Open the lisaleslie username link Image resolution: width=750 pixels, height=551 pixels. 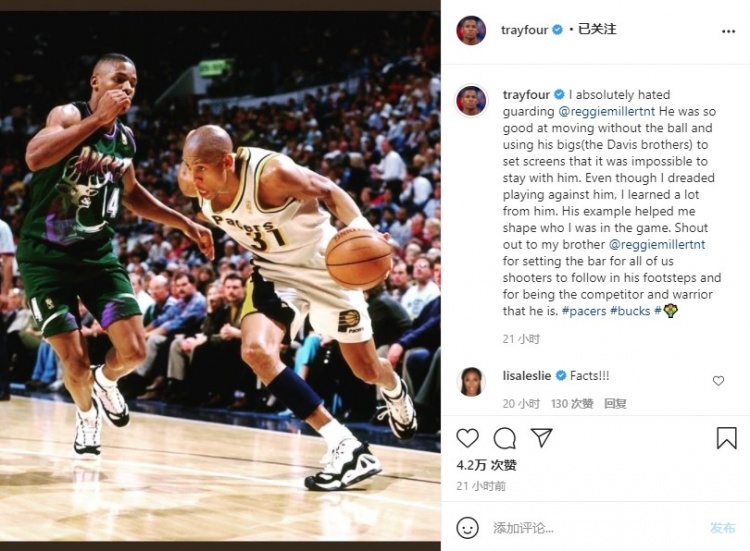pyautogui.click(x=527, y=376)
